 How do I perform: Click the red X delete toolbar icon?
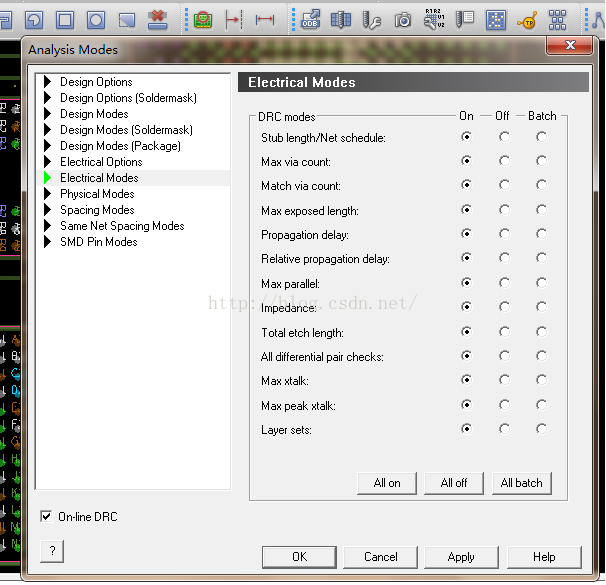(x=157, y=19)
